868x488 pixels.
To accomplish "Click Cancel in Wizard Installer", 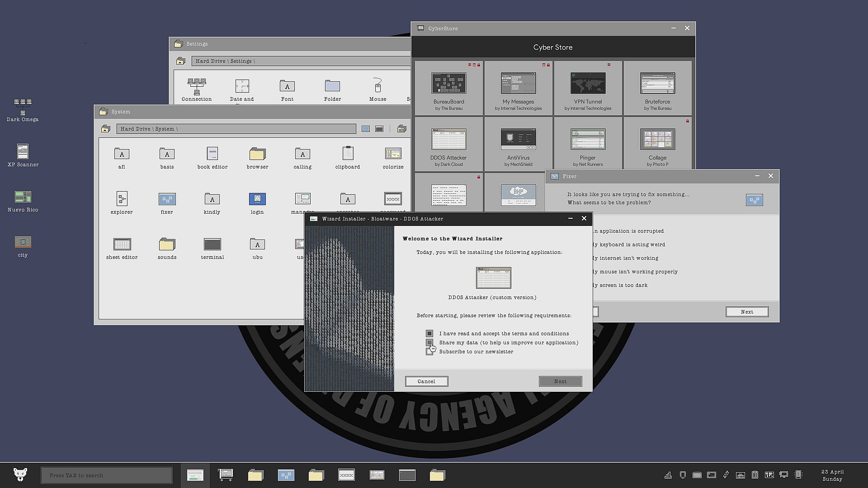I will (x=426, y=381).
